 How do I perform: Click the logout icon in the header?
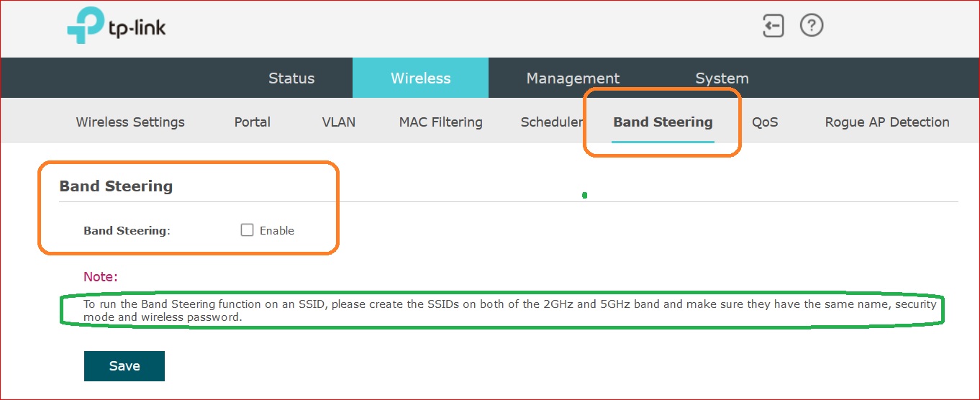[773, 27]
